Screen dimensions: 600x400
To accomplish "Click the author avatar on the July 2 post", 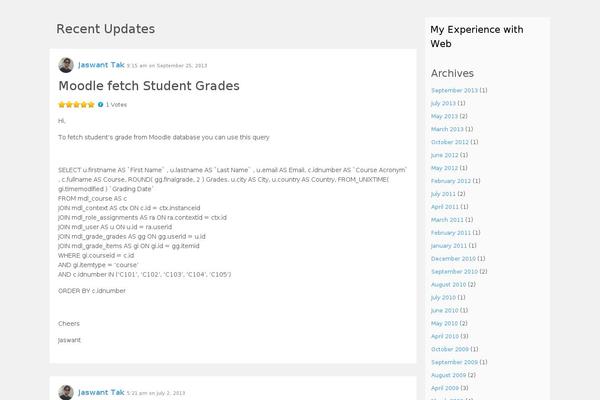I will (65, 393).
